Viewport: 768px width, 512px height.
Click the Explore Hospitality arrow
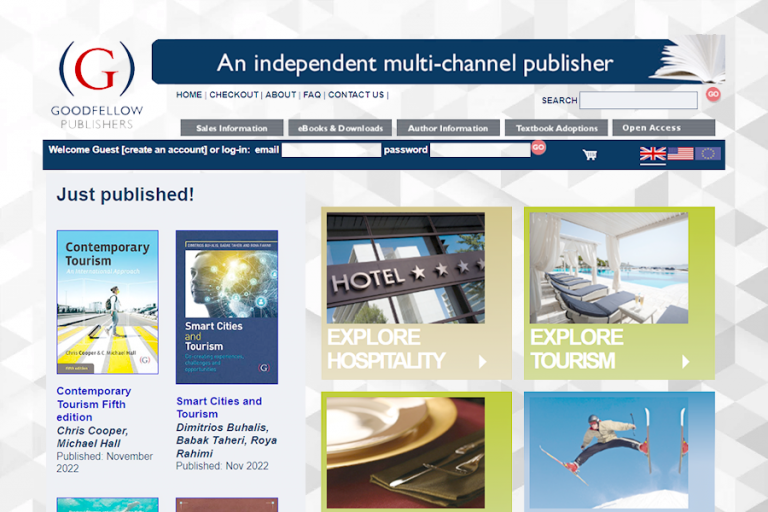click(x=483, y=362)
